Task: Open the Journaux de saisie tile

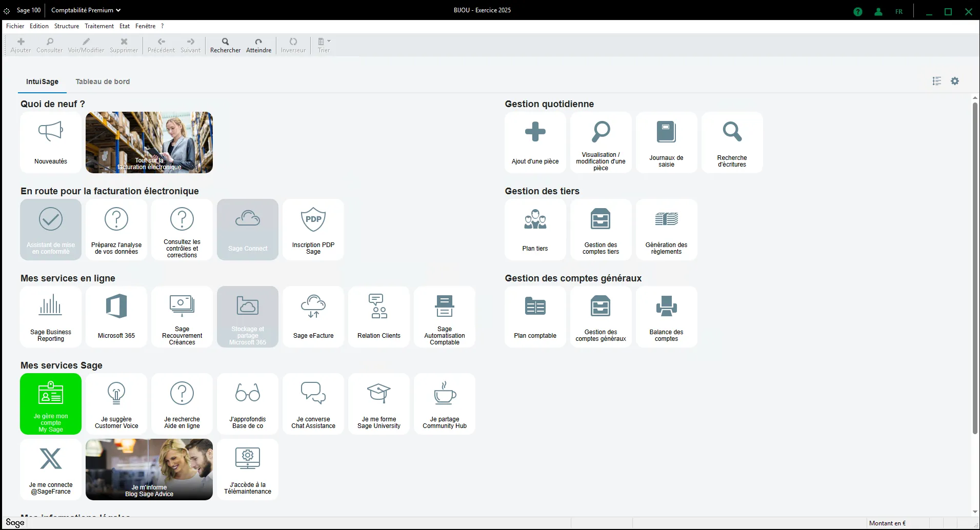Action: tap(667, 142)
